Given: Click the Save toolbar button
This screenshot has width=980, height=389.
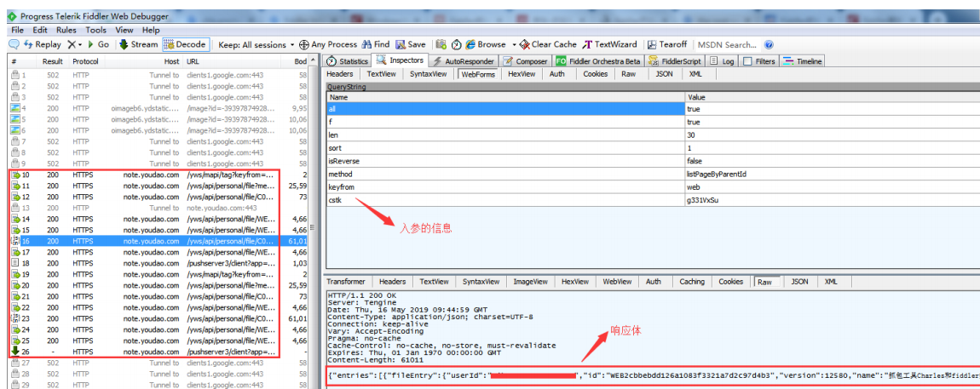Looking at the screenshot, I should pyautogui.click(x=411, y=44).
